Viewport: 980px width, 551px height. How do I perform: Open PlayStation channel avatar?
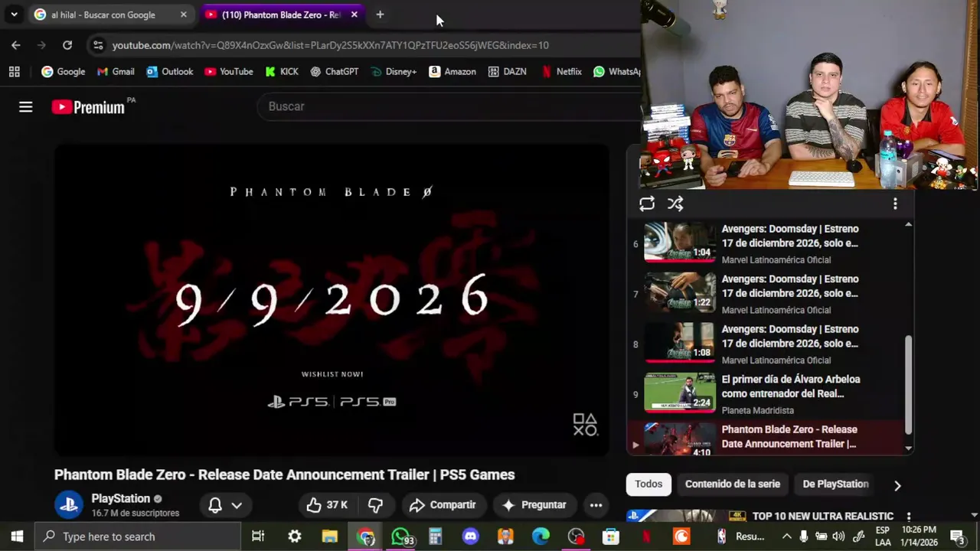(69, 505)
